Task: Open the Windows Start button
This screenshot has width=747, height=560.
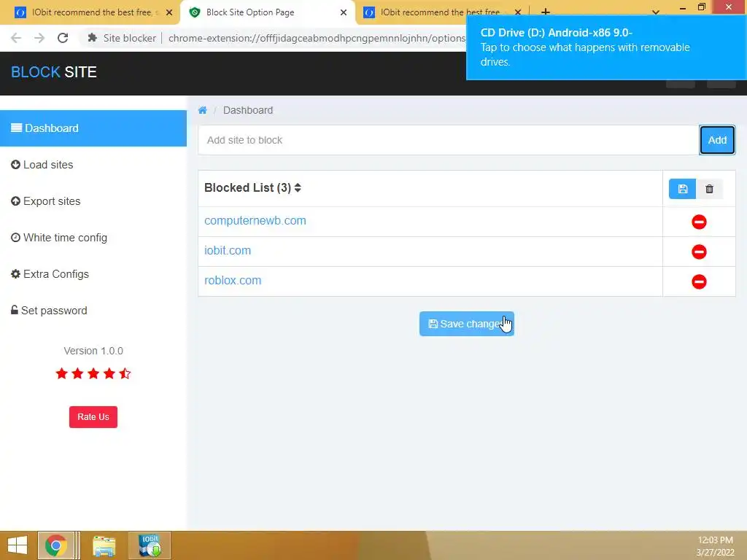Action: coord(18,545)
